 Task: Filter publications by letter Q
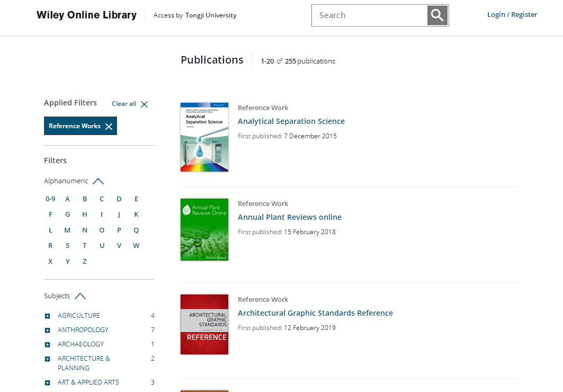[x=137, y=230]
